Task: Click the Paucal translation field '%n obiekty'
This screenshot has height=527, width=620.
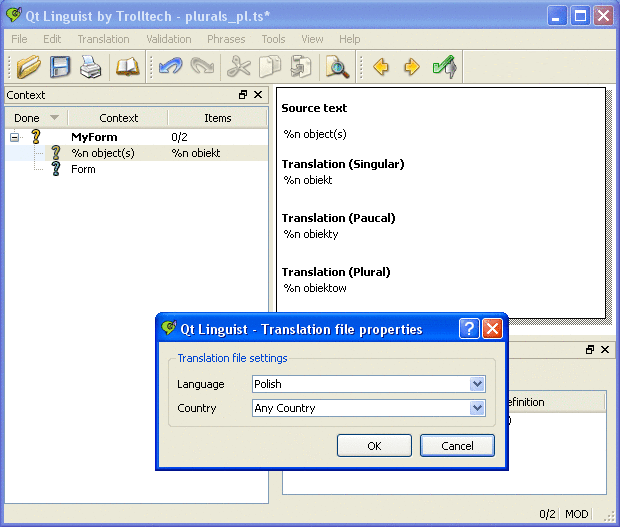Action: 311,234
